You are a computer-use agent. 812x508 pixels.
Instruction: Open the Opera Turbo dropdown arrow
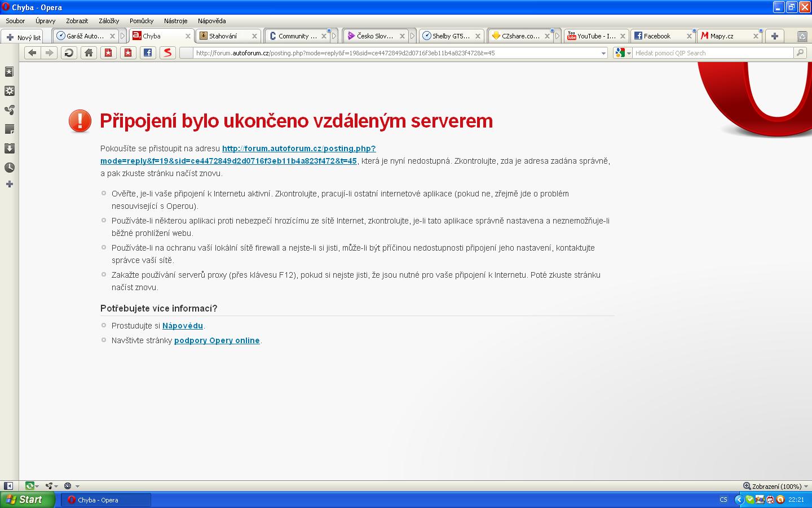pos(77,486)
